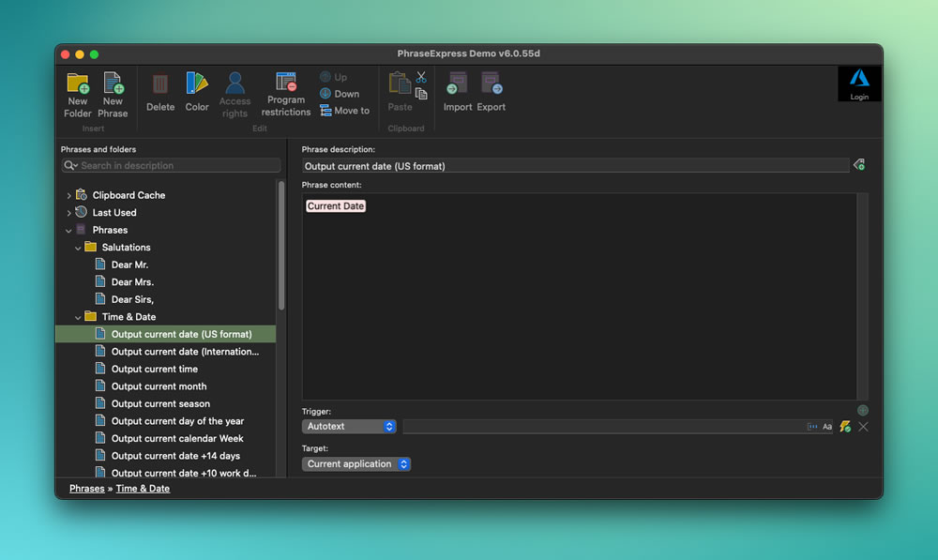Select the Dear Mr. phrase
Screen dimensions: 938x560
pos(129,265)
